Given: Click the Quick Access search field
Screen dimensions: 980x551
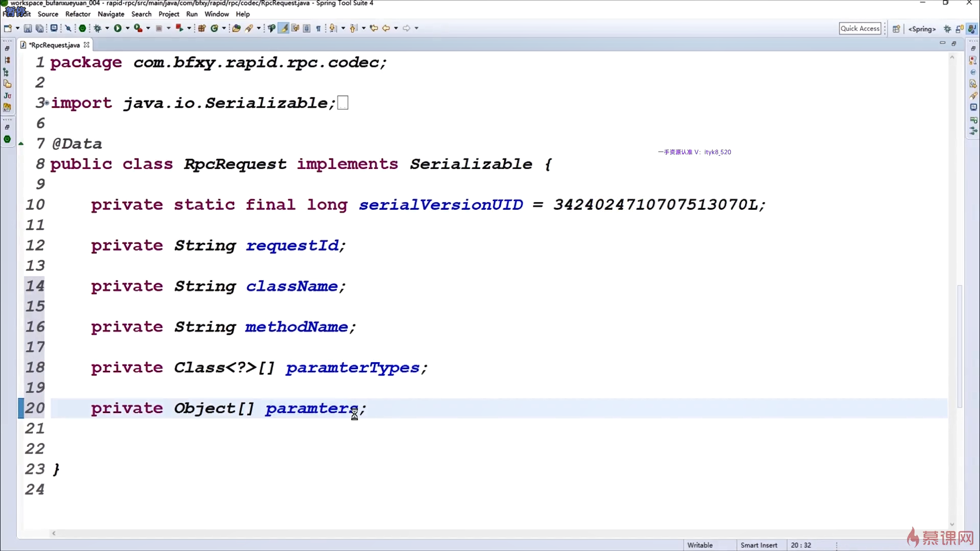Looking at the screenshot, I should click(x=860, y=29).
